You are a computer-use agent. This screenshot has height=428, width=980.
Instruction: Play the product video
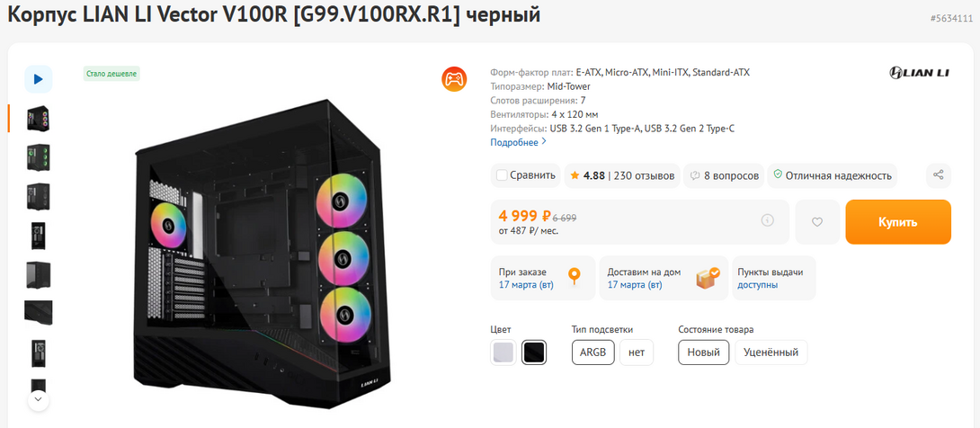point(38,79)
